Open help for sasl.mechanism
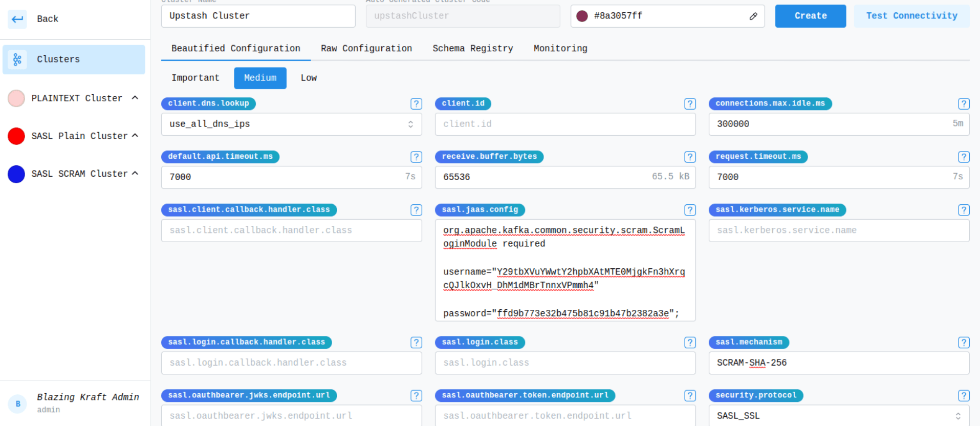This screenshot has width=980, height=426. pos(964,343)
